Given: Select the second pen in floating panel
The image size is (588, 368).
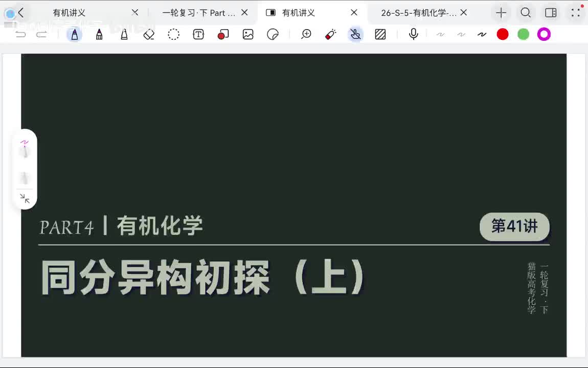Looking at the screenshot, I should (x=25, y=178).
